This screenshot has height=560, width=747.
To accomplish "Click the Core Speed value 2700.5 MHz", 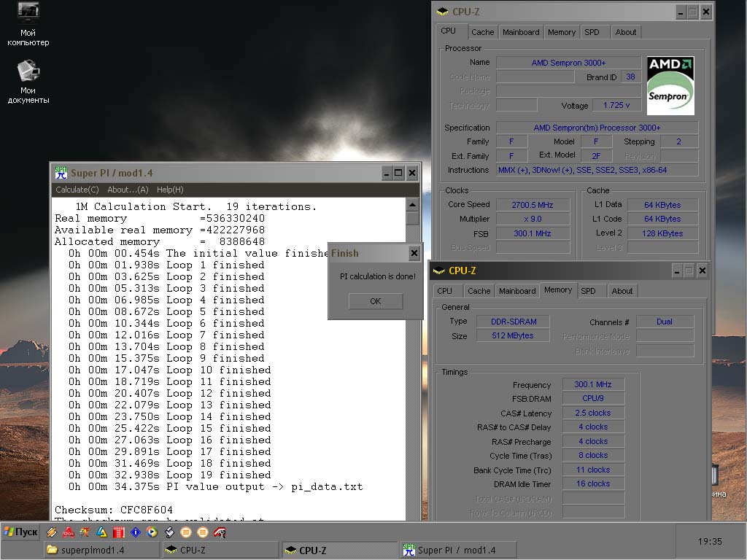I will point(533,205).
